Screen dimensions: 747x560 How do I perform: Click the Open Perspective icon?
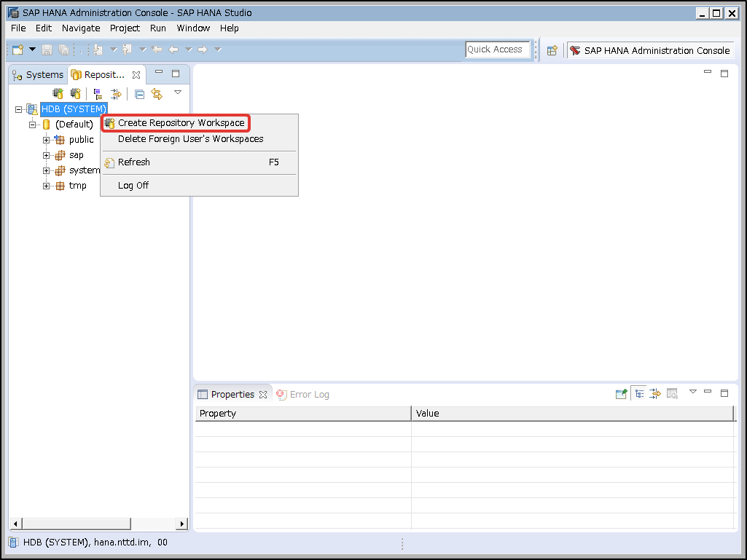pyautogui.click(x=552, y=50)
